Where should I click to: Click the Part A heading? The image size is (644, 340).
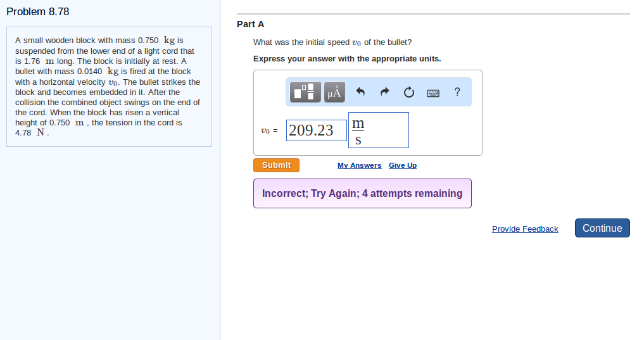pos(250,24)
